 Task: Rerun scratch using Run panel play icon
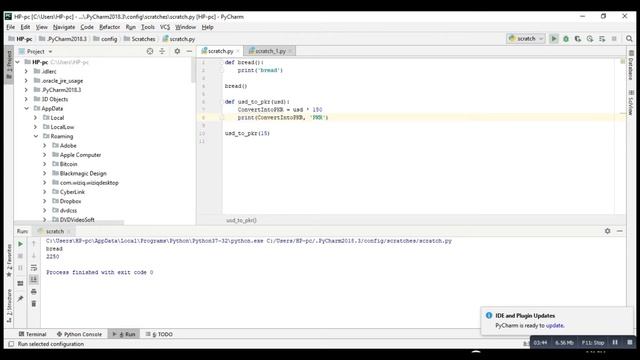(20, 244)
